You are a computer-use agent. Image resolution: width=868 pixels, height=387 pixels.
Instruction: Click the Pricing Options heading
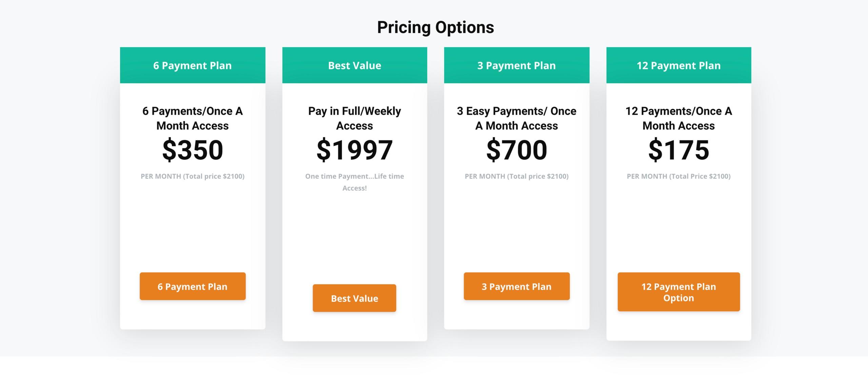click(435, 27)
